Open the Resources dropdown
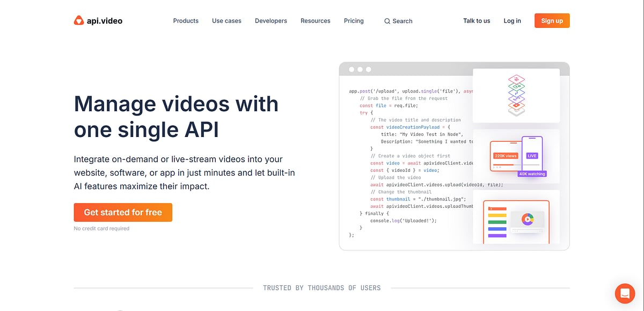Viewport: 644px width, 311px height. pos(315,20)
